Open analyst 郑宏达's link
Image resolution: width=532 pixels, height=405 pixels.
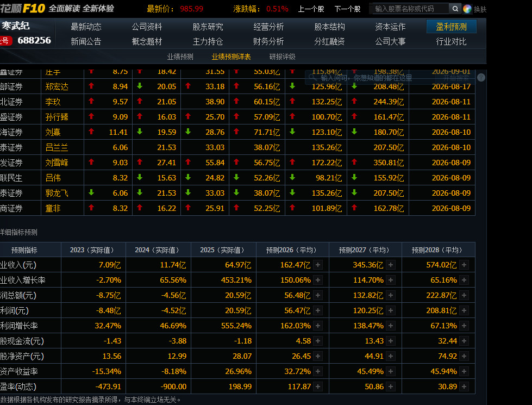click(x=57, y=86)
